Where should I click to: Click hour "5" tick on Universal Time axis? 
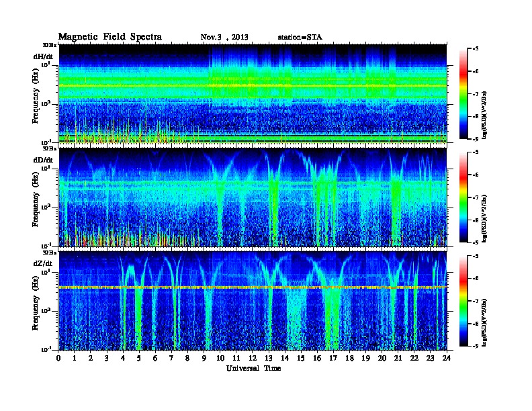pyautogui.click(x=139, y=359)
